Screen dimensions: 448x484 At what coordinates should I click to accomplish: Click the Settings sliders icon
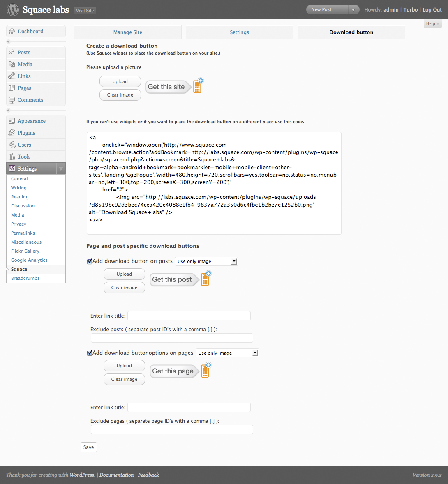pyautogui.click(x=12, y=168)
